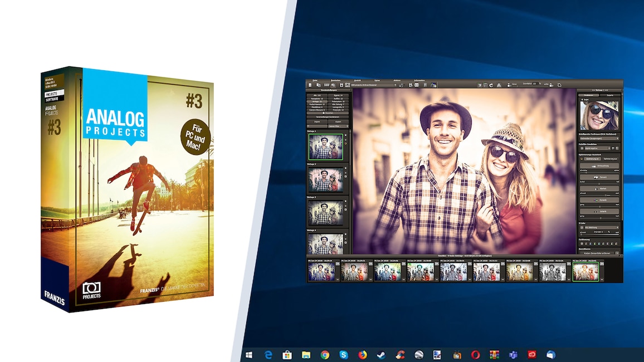Switch to 'Optimierung aus'
This screenshot has width=644, height=362.
[611, 159]
